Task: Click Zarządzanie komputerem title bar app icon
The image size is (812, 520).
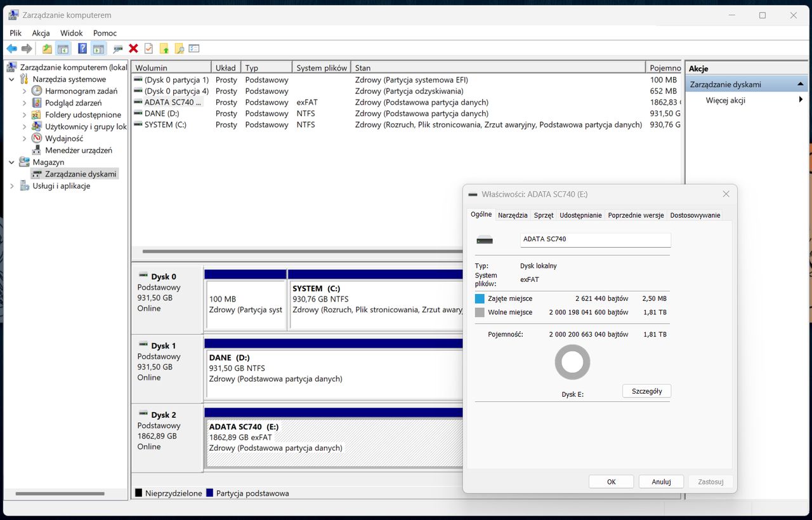Action: point(13,15)
